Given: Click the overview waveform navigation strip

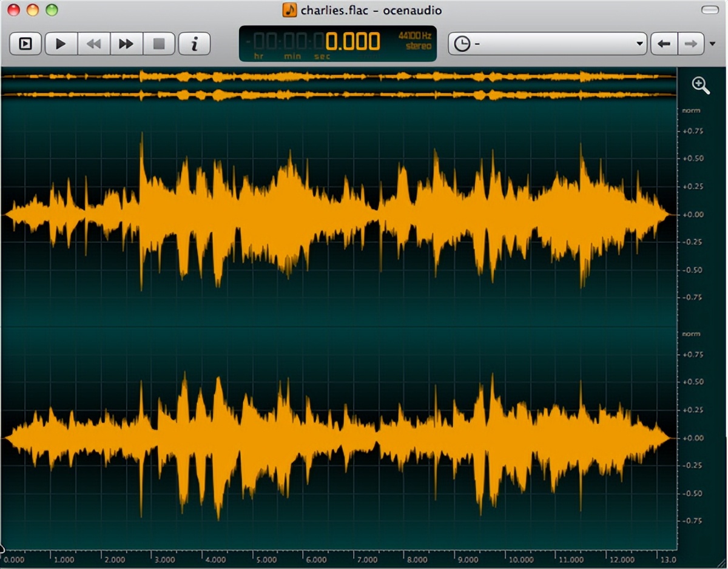Looking at the screenshot, I should (x=339, y=86).
